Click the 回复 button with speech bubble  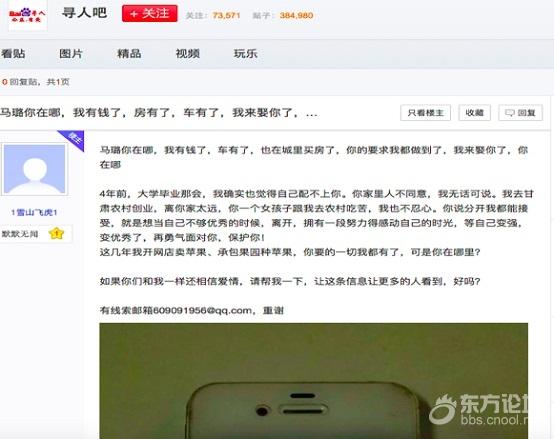(x=520, y=113)
